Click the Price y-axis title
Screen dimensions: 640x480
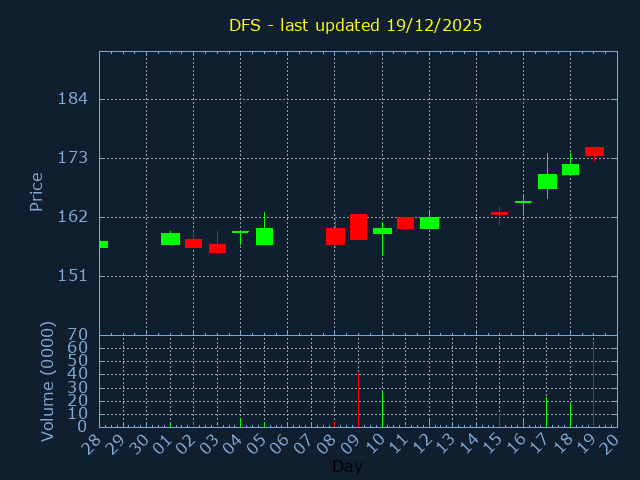click(x=37, y=191)
